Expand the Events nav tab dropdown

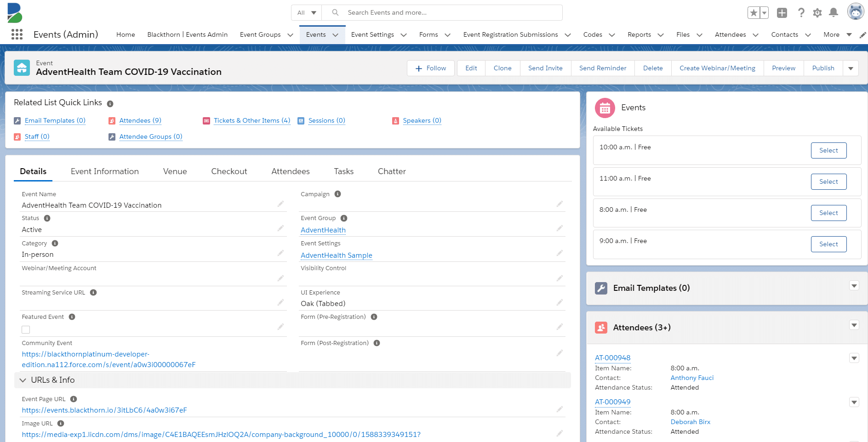point(335,35)
